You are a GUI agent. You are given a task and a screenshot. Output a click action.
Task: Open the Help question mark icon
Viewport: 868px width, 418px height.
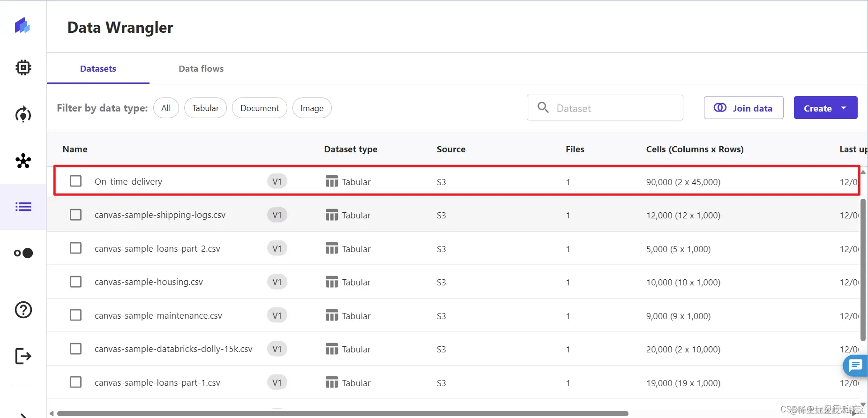click(x=23, y=310)
